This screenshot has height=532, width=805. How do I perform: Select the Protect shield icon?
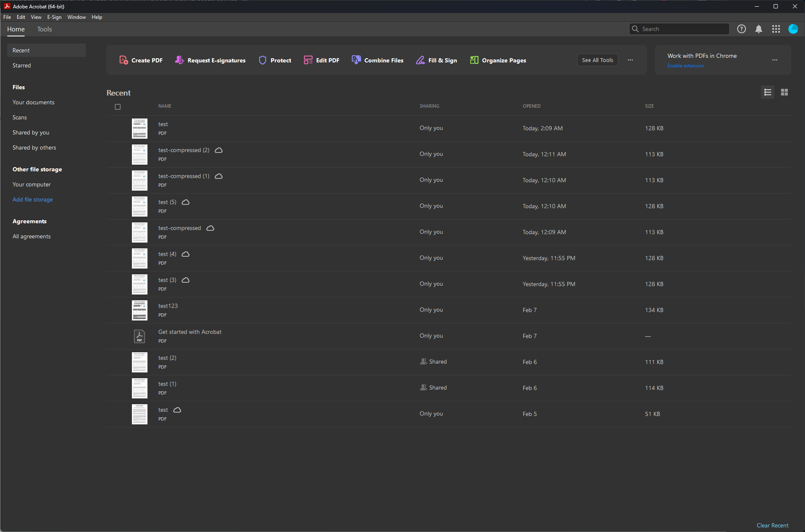(263, 60)
